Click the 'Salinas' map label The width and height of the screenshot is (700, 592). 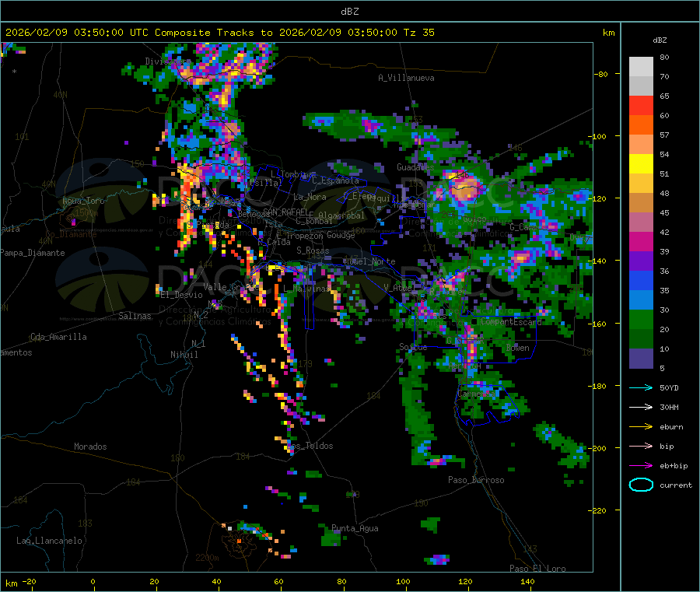click(135, 316)
